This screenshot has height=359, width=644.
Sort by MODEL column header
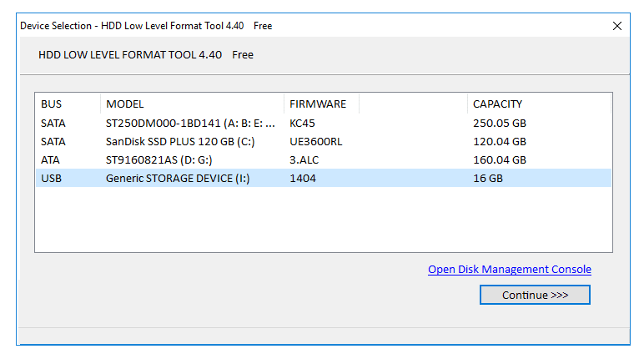[x=192, y=104]
